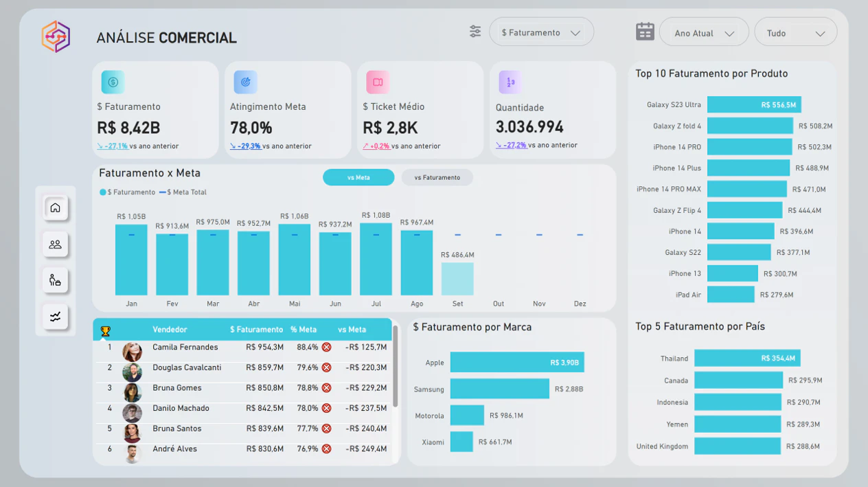Screen dimensions: 868x487
Task: Click the hexagon company logo
Action: [x=56, y=36]
